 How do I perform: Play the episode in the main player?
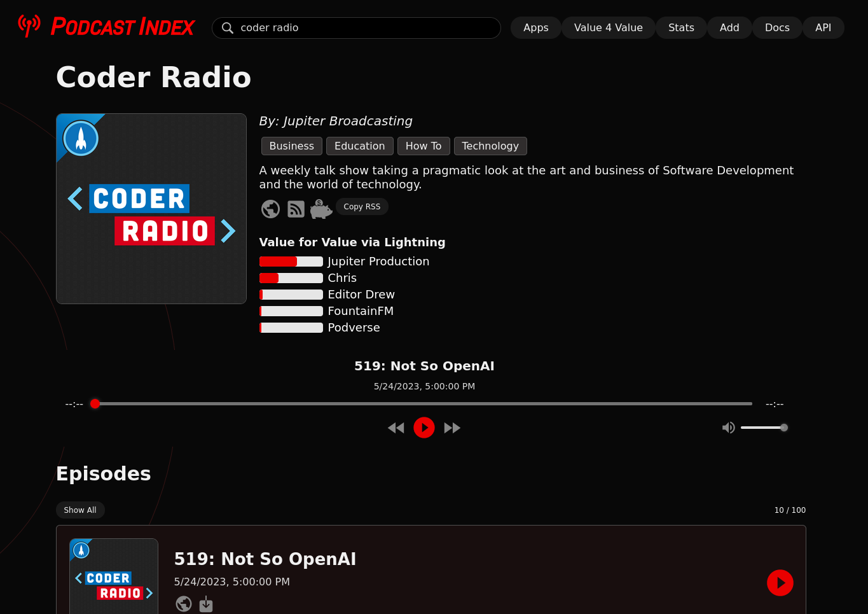(424, 428)
